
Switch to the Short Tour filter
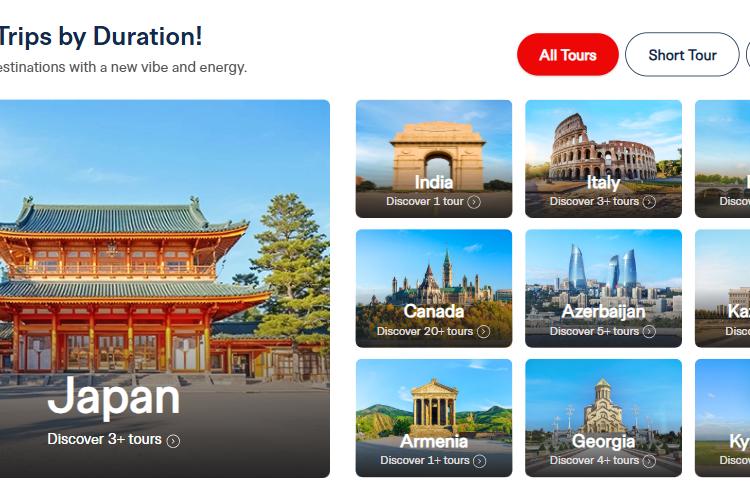pyautogui.click(x=682, y=55)
